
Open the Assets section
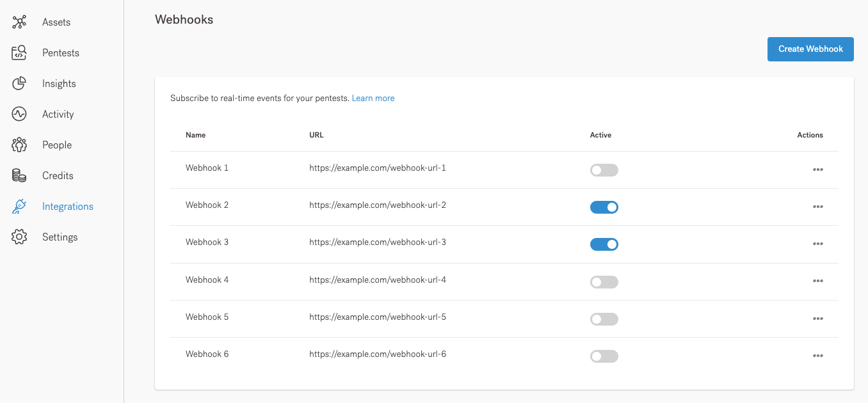pyautogui.click(x=56, y=22)
